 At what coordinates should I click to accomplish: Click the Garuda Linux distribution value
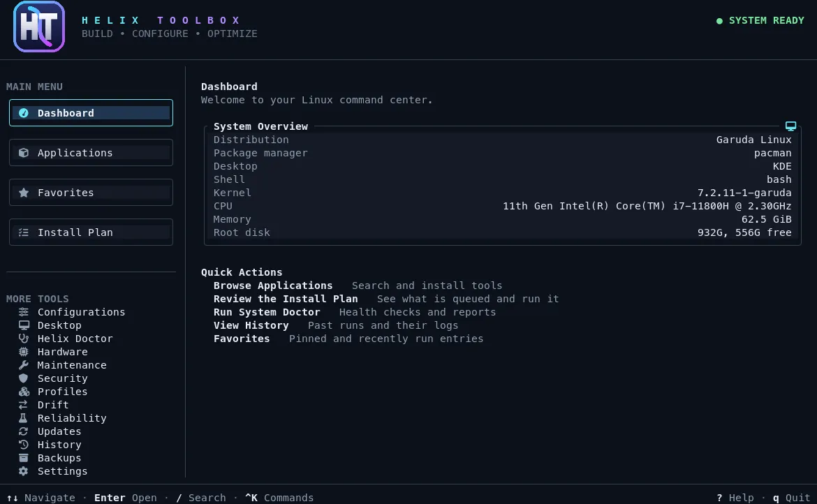754,140
